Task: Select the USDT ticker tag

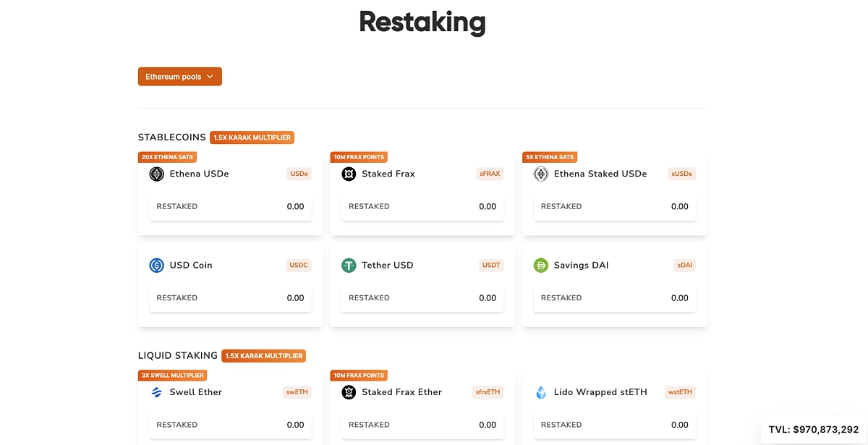Action: 491,266
